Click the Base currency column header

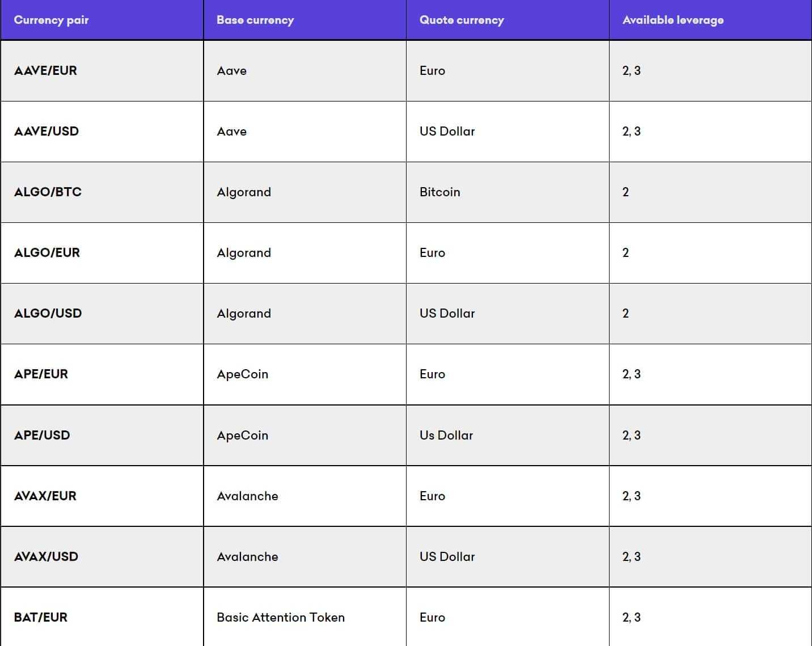255,20
